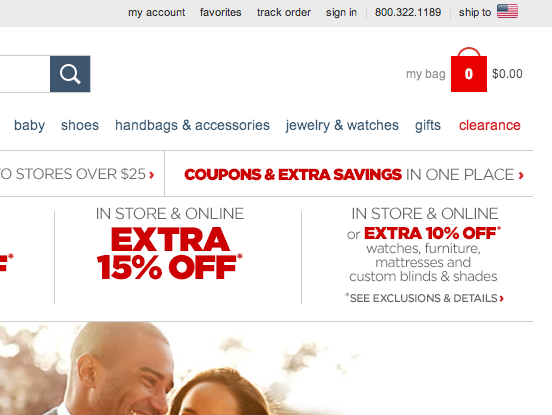Open handbags & accessories menu
The image size is (552, 415).
click(x=193, y=126)
